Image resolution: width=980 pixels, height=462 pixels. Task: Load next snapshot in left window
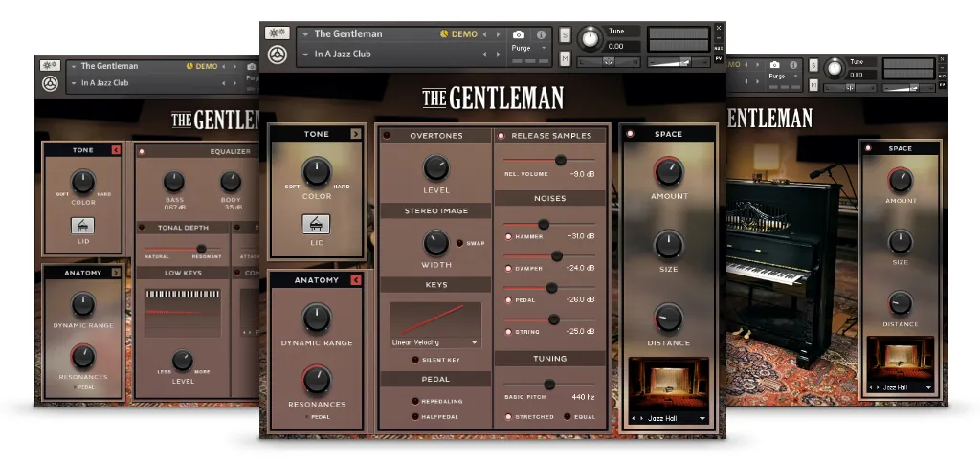[x=235, y=83]
